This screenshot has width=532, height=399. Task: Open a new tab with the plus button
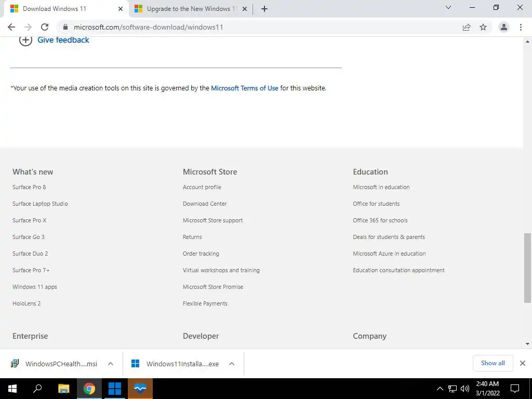point(264,9)
